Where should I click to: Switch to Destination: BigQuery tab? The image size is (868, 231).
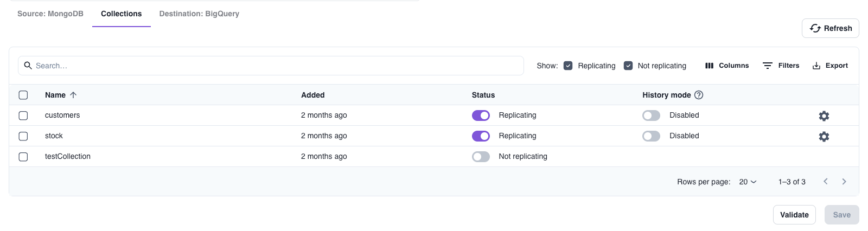tap(199, 14)
